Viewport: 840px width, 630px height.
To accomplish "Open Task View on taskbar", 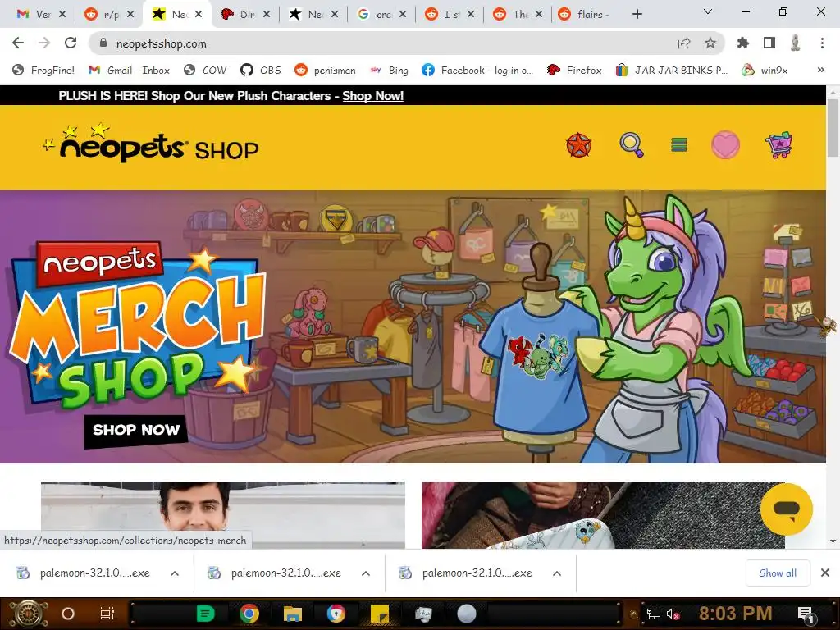I will pos(107,614).
